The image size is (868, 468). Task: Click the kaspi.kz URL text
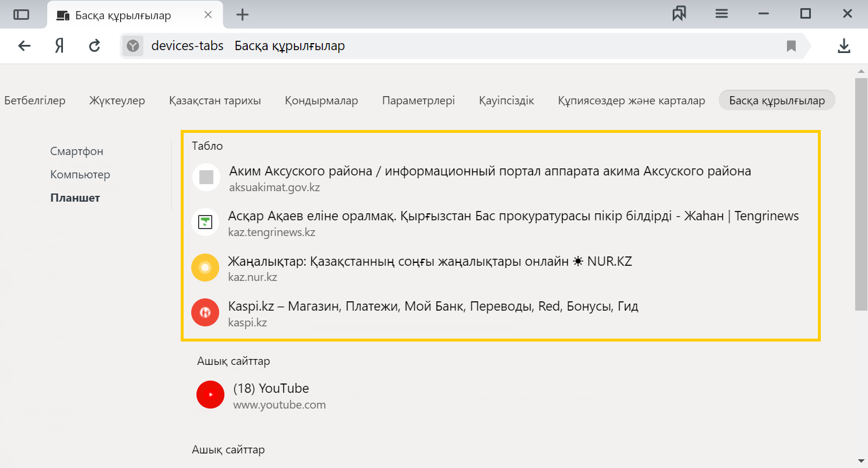248,322
